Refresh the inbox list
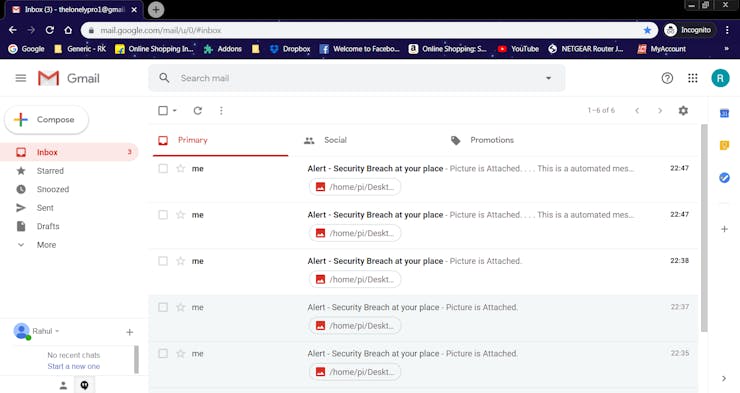Screen dimensions: 740x393 coord(198,110)
